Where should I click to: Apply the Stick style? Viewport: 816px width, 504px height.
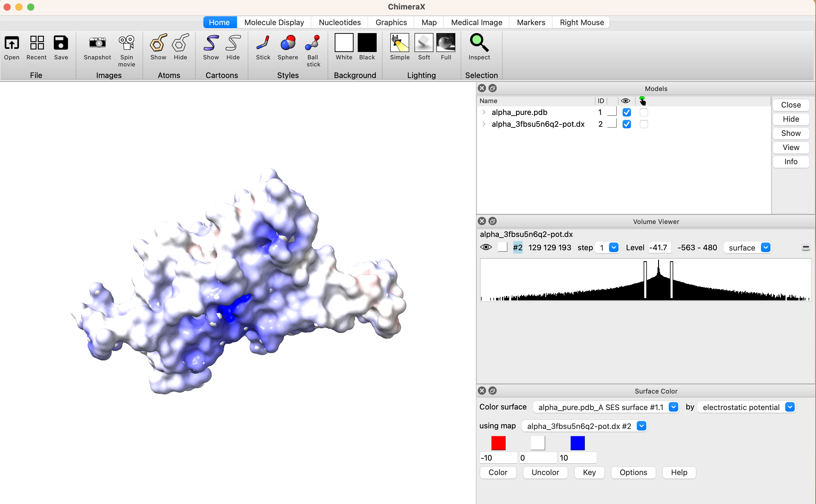[263, 43]
